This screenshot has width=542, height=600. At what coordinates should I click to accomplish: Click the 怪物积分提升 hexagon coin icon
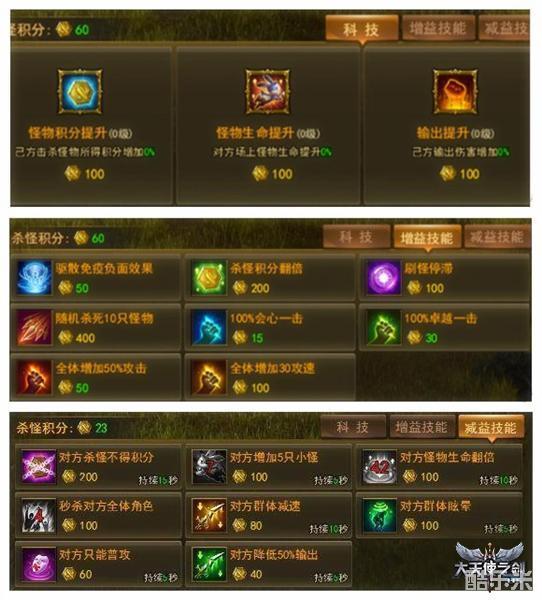pos(80,91)
